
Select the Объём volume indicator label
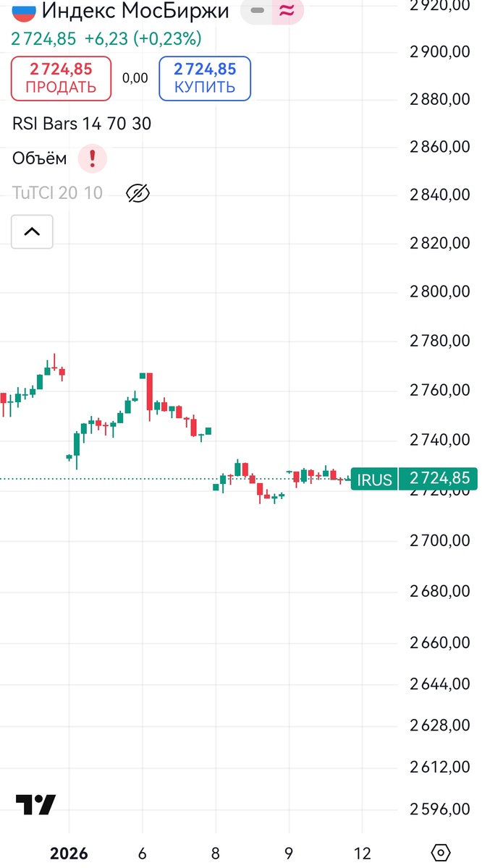(x=40, y=158)
